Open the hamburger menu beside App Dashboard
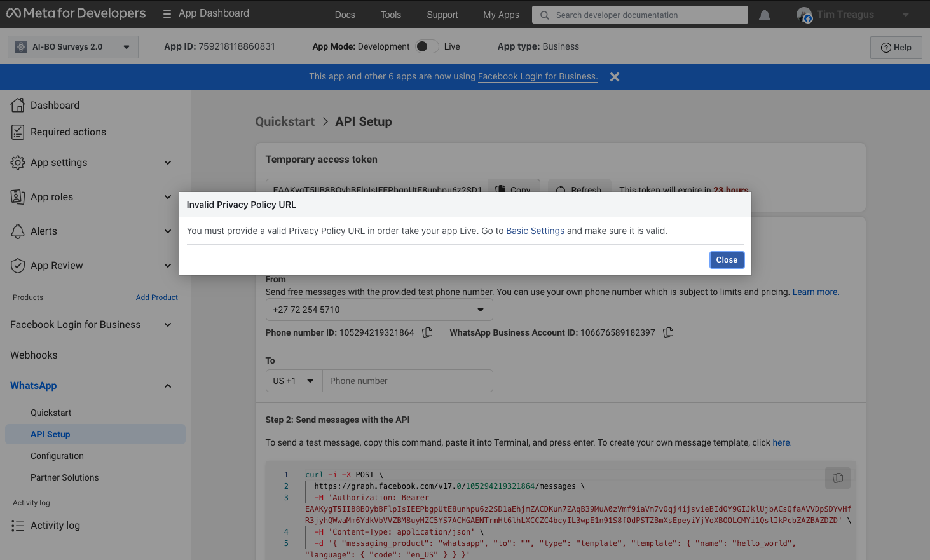930x560 pixels. point(167,14)
